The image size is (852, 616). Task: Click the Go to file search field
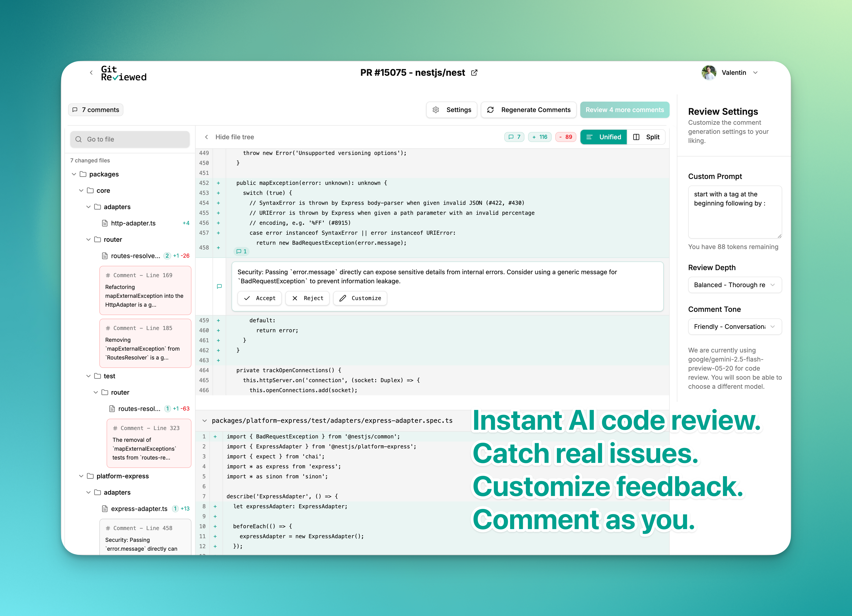(x=130, y=139)
